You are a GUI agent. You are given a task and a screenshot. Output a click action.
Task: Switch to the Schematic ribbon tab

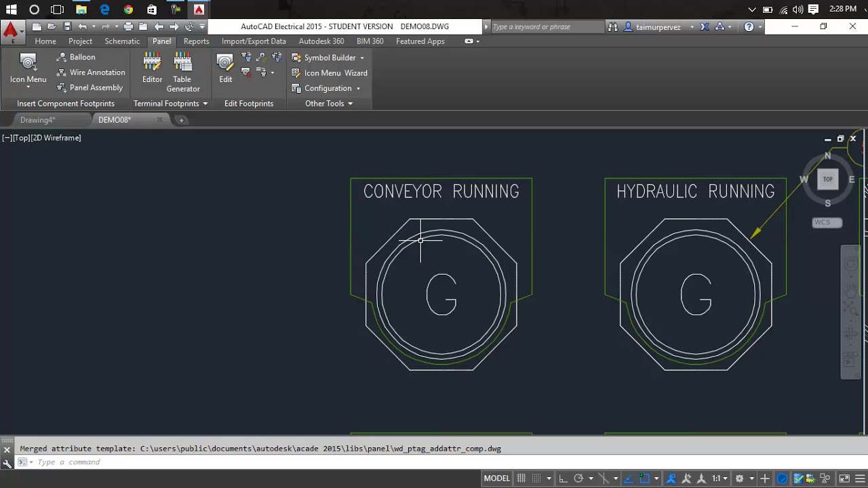coord(122,41)
